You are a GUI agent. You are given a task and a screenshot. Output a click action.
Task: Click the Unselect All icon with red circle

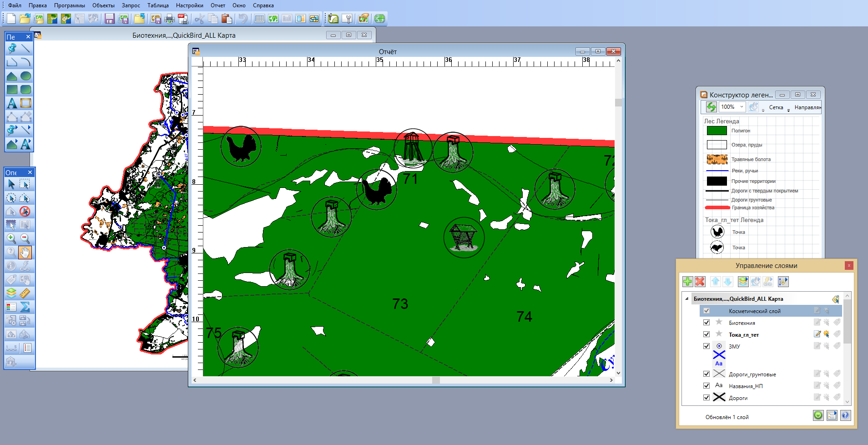pyautogui.click(x=25, y=211)
